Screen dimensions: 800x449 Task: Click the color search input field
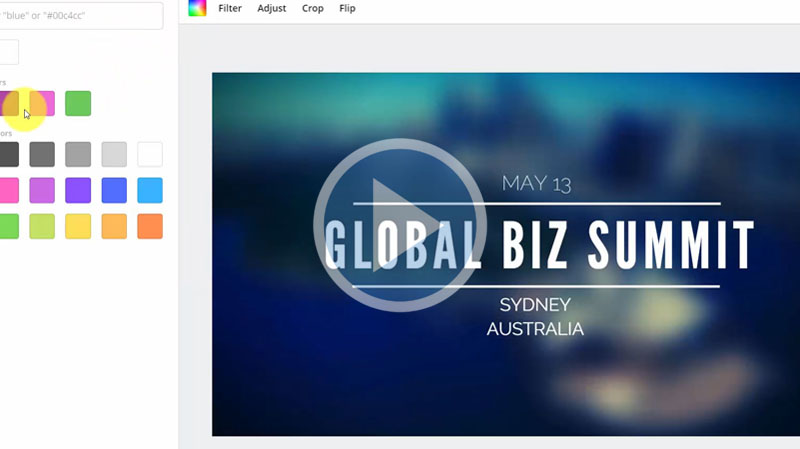point(80,15)
